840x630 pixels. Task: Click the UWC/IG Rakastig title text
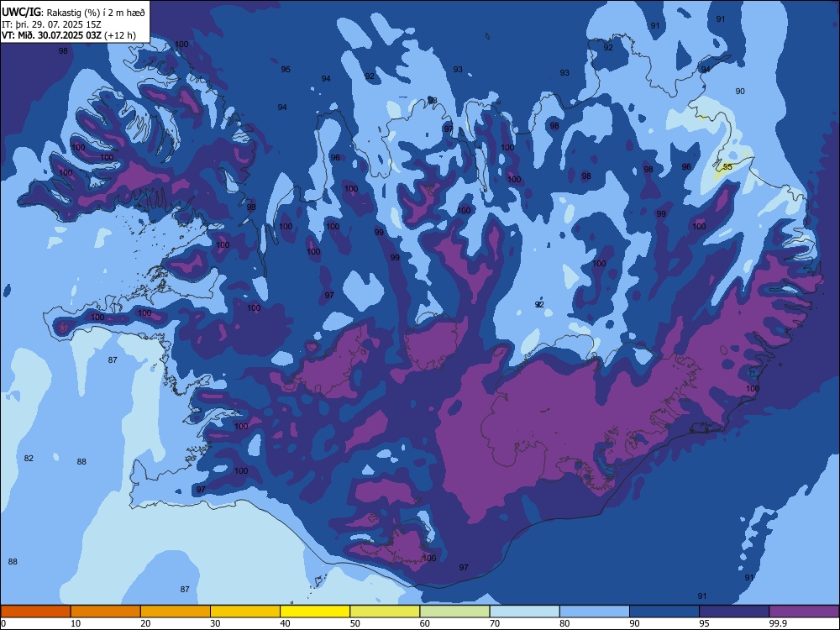73,13
